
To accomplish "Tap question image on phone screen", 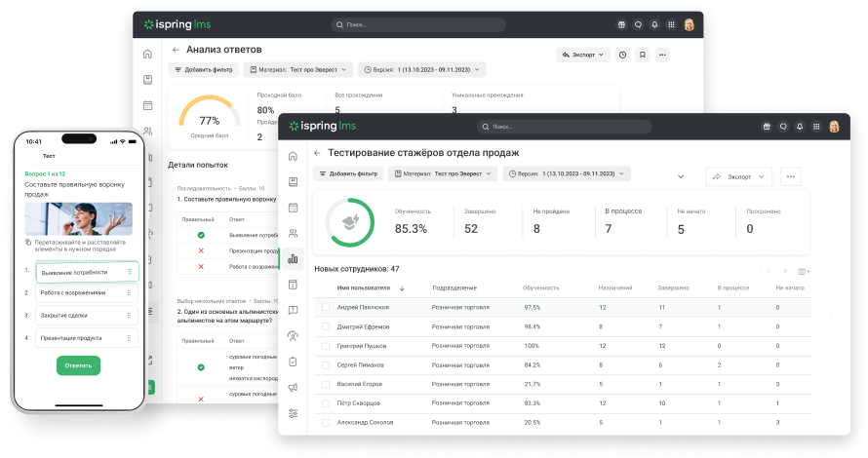I will (79, 219).
